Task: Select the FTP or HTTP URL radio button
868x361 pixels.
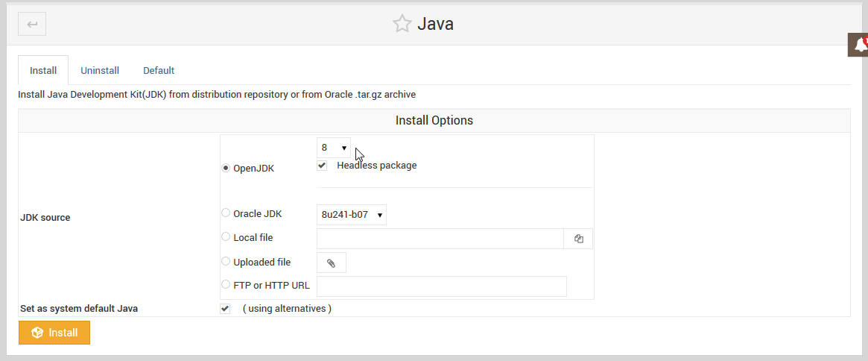Action: click(x=226, y=284)
